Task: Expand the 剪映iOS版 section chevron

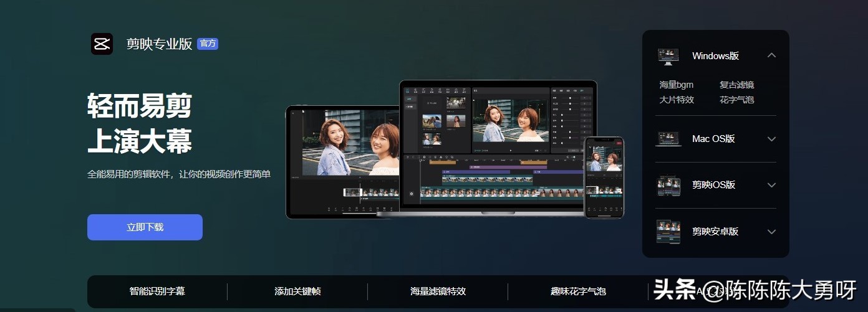Action: (771, 185)
